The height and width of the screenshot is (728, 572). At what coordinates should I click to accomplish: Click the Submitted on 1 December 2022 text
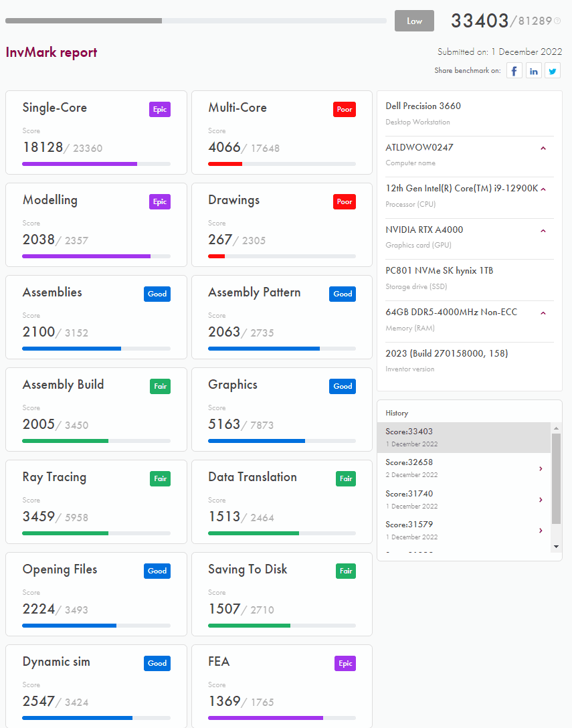(x=500, y=52)
